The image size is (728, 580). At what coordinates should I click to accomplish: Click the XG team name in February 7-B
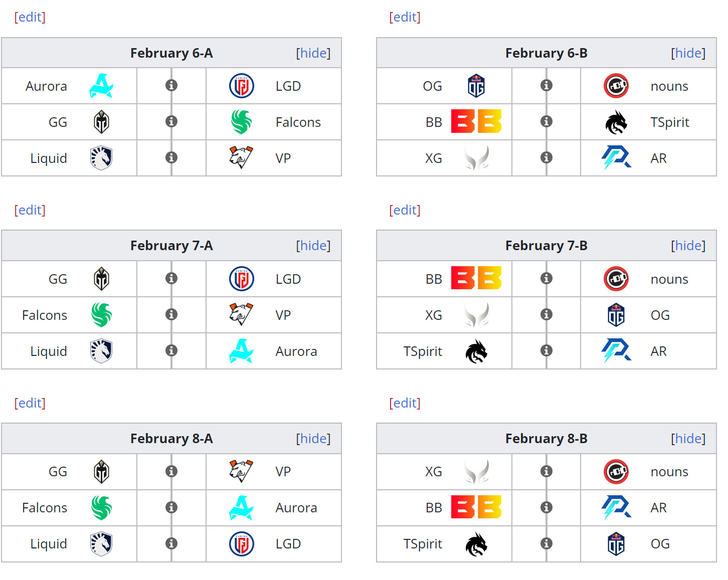click(x=434, y=315)
